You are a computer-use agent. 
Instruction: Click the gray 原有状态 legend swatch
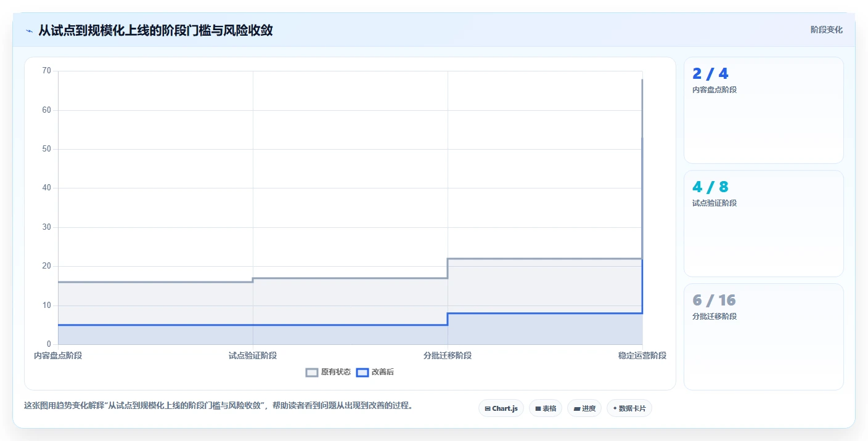coord(312,372)
